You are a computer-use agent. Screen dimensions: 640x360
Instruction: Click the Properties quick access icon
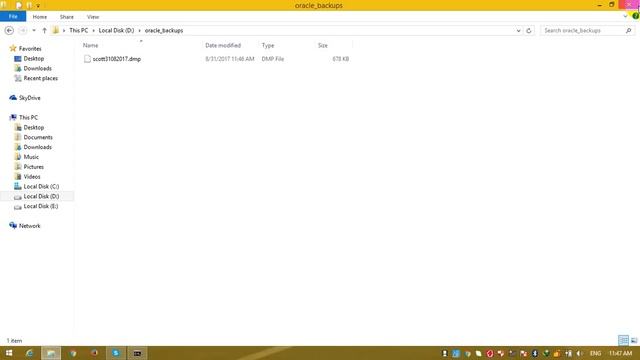[x=19, y=5]
